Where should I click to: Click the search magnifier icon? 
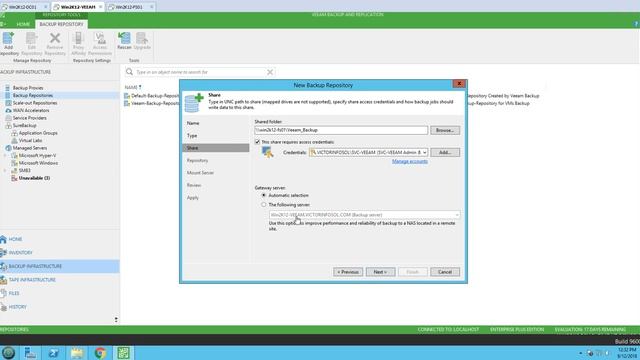click(129, 72)
